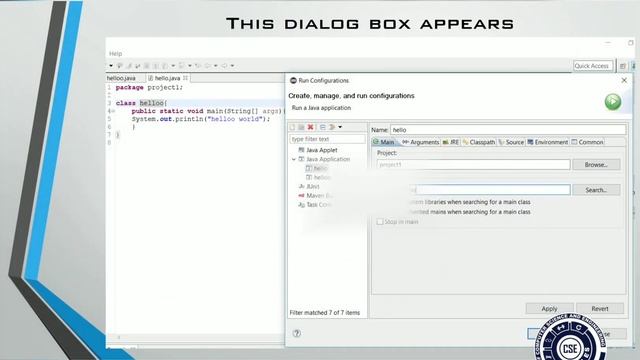This screenshot has width=640, height=360.
Task: Click the Quick Access field
Action: pyautogui.click(x=593, y=66)
